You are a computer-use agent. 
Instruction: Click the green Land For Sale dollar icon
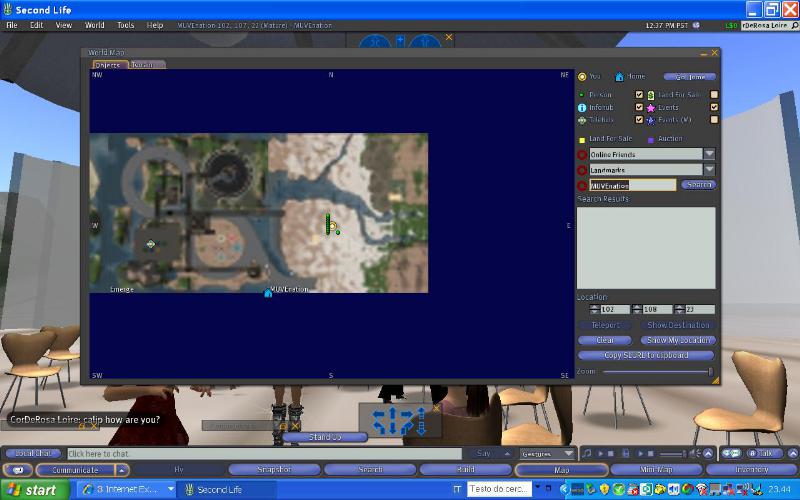coord(651,95)
